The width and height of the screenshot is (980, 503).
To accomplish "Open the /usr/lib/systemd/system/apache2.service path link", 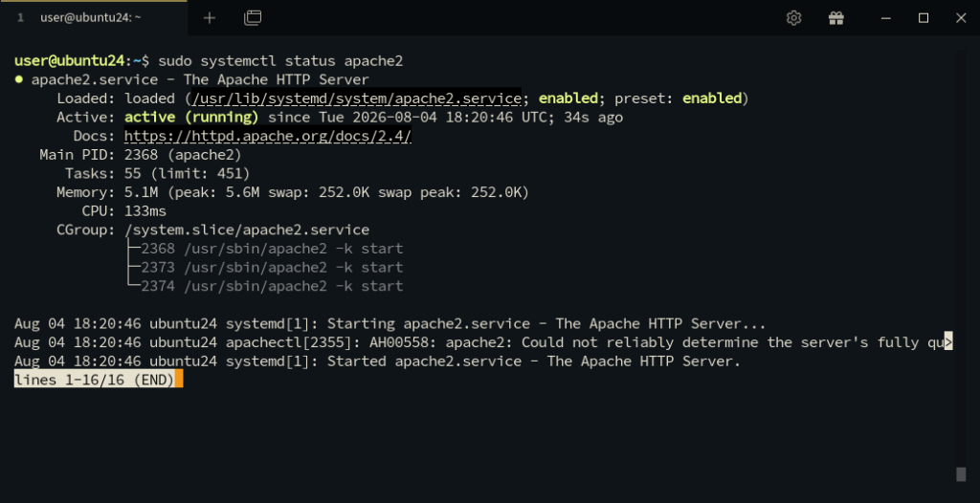I will 357,98.
